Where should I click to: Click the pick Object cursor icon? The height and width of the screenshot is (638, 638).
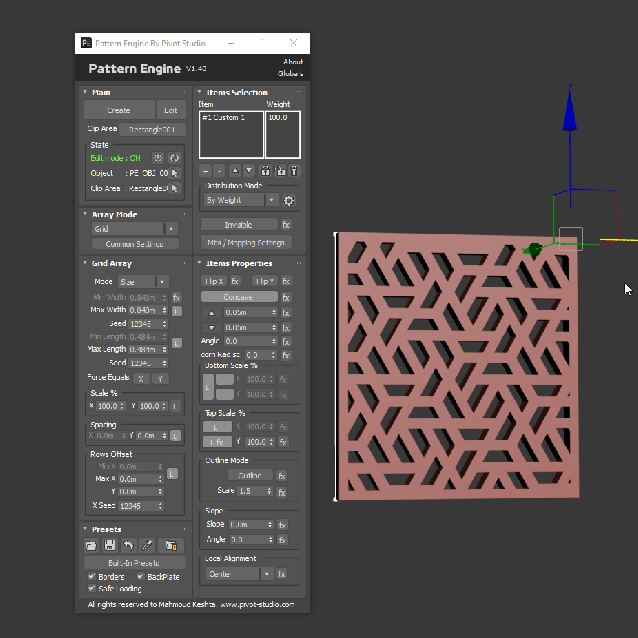[x=175, y=173]
